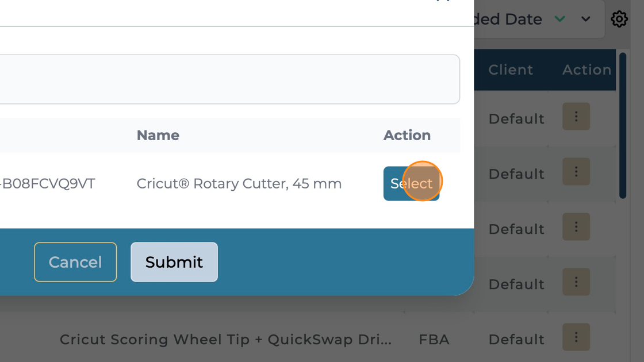Toggle the green Added Date sort chevron
The width and height of the screenshot is (644, 362).
pos(559,19)
